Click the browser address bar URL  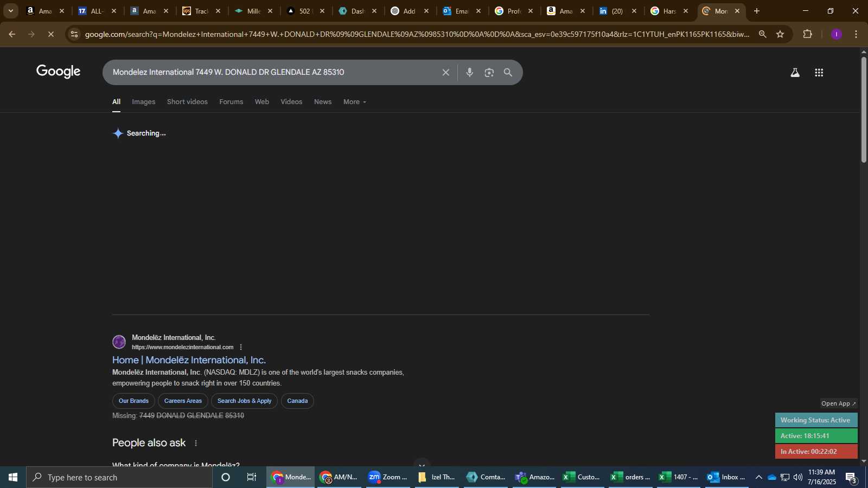click(x=417, y=34)
